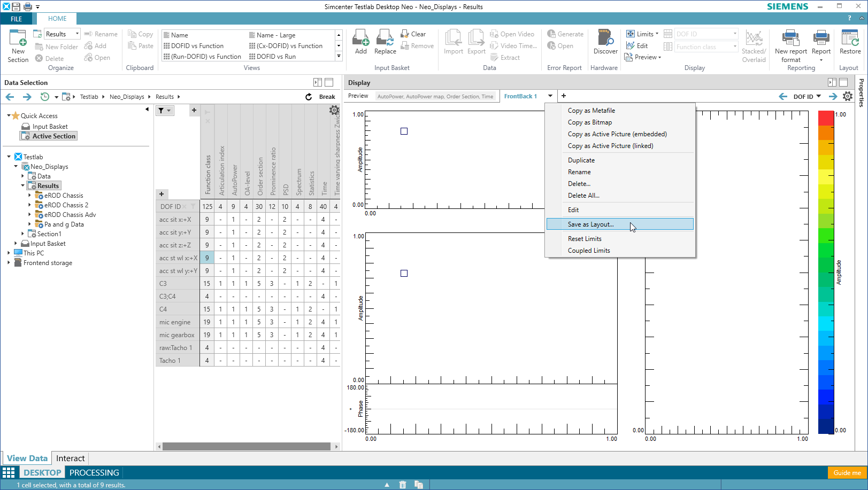Expand the eROD Chassis 2 tree node

[29, 205]
